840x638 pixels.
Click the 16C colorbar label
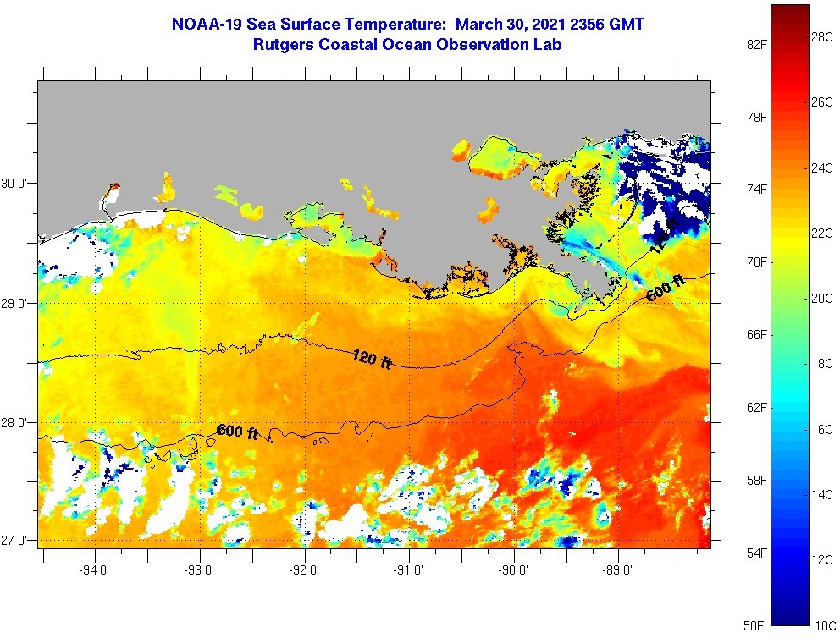click(822, 429)
